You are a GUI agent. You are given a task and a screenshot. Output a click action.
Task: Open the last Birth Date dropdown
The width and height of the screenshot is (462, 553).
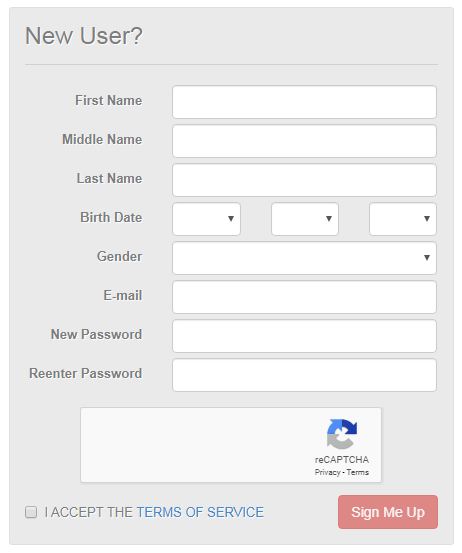coord(403,219)
